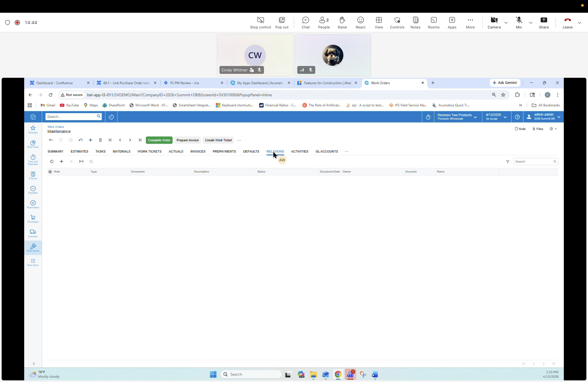Click the stopwatch performance icon in the header
This screenshot has height=382, width=588.
[428, 117]
